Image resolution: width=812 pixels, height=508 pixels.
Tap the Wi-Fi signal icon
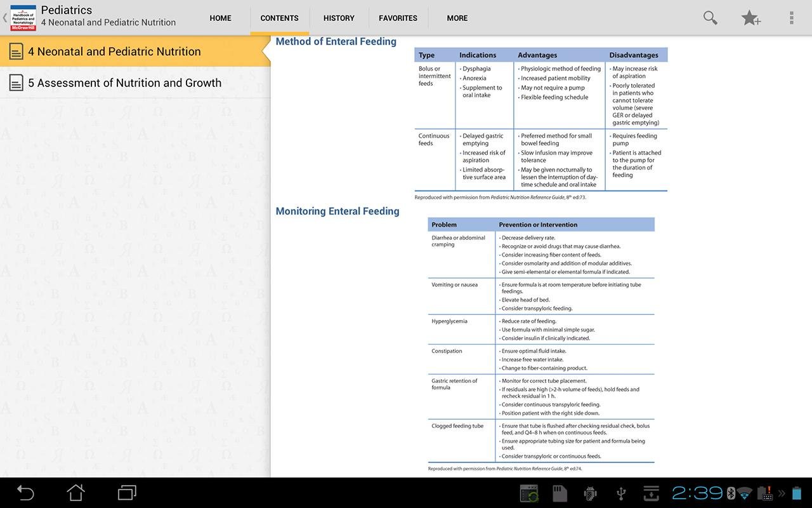[x=745, y=493]
